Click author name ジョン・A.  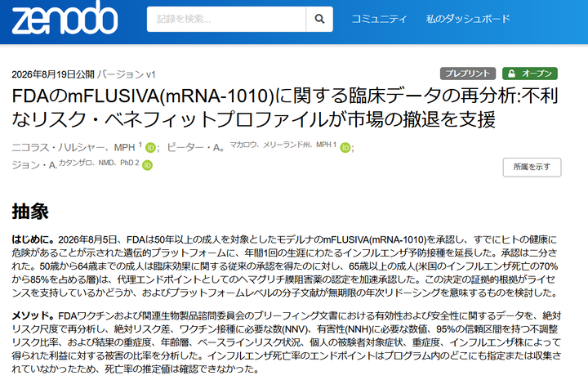[x=34, y=165]
